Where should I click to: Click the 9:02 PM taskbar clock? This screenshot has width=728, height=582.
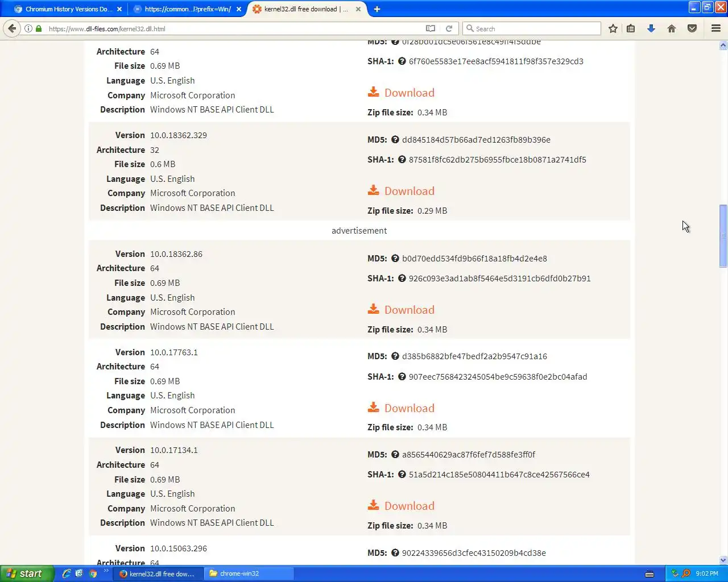[707, 573]
